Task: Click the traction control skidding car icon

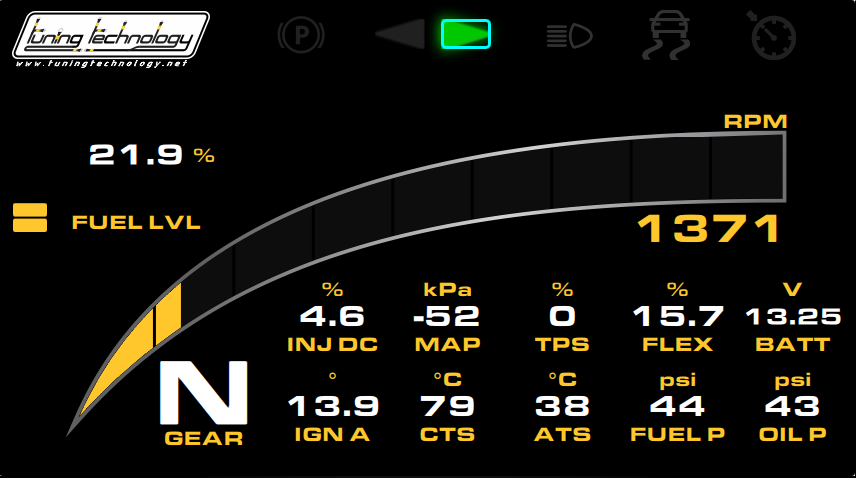Action: [667, 35]
